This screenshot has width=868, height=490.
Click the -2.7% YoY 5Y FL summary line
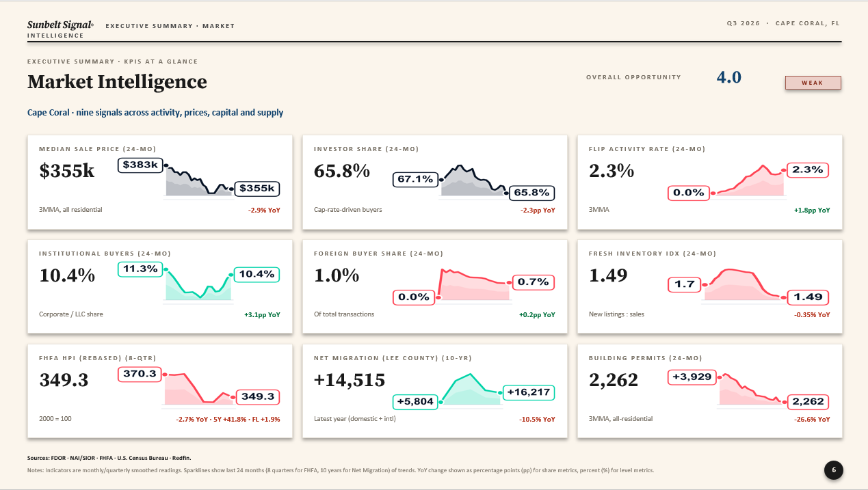point(228,419)
